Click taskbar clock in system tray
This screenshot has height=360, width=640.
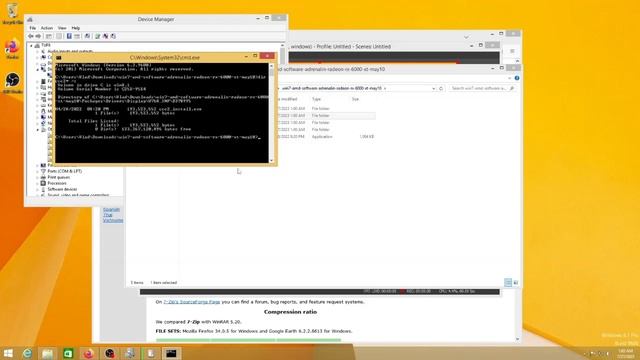click(x=625, y=353)
